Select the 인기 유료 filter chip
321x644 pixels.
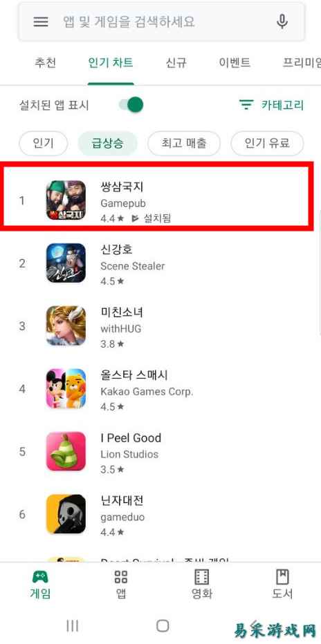tap(267, 143)
